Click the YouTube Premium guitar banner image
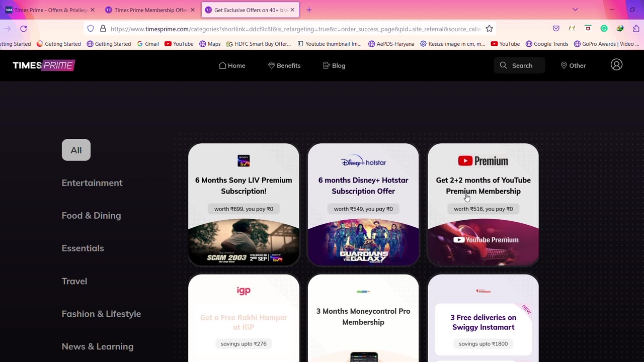This screenshot has height=362, width=644. click(x=483, y=242)
